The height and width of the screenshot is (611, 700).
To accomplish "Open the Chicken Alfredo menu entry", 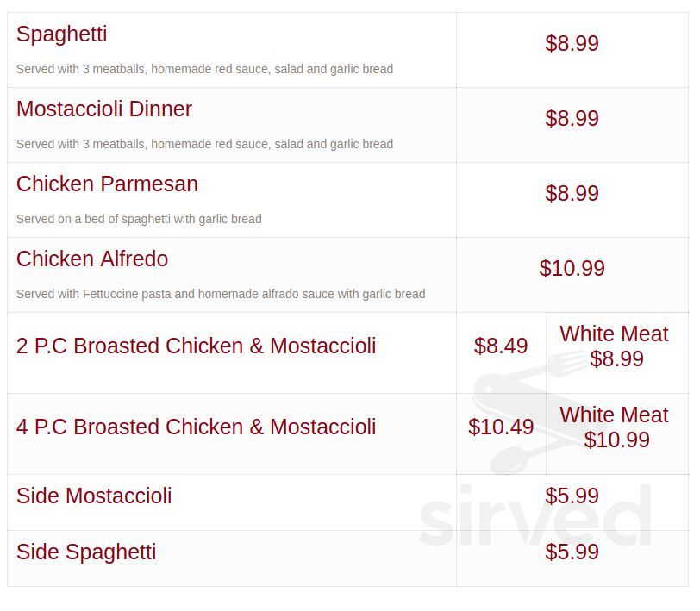I will (92, 259).
